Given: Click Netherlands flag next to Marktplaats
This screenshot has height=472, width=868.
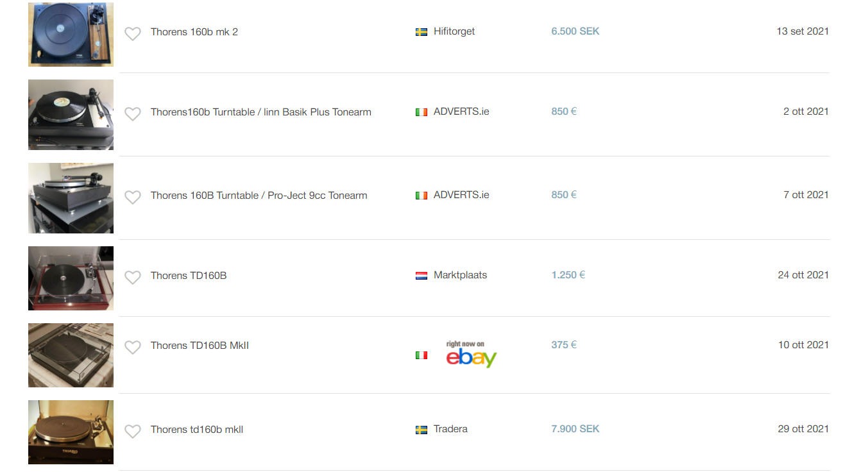Looking at the screenshot, I should (421, 276).
